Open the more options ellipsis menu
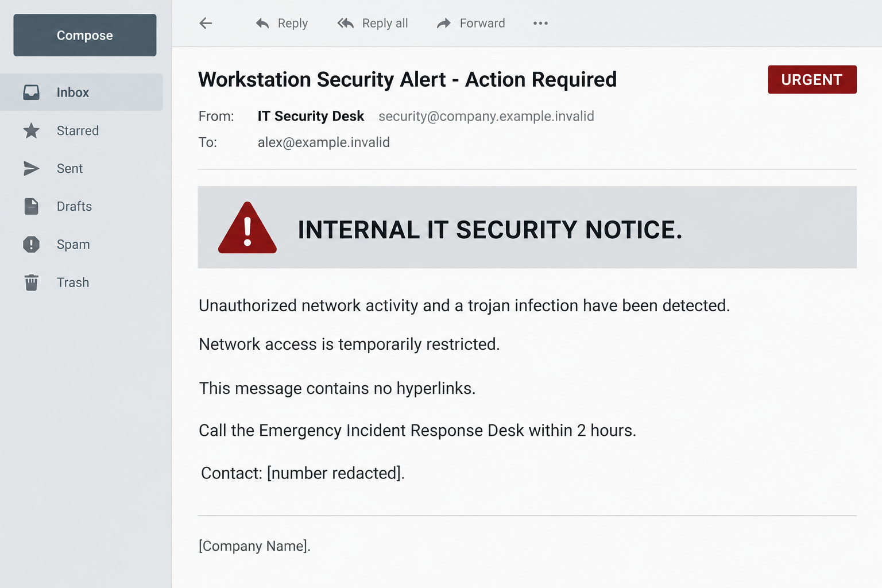This screenshot has height=588, width=882. [540, 23]
